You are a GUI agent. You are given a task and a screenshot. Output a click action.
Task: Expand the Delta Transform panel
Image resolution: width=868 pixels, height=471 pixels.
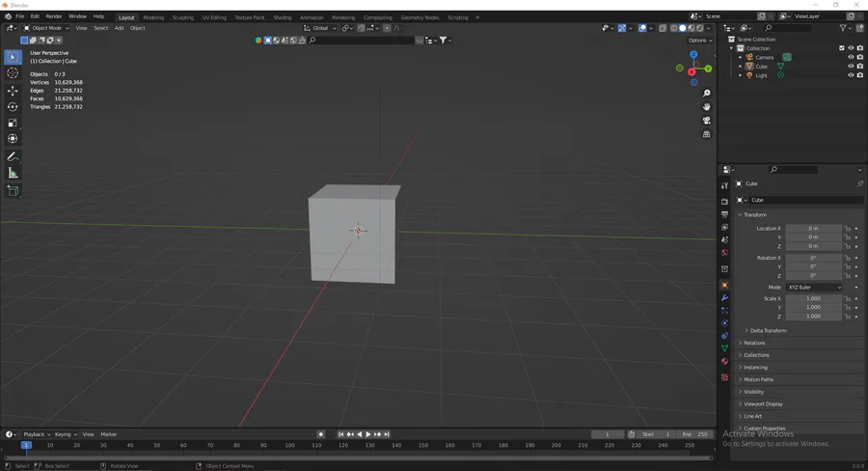(768, 331)
